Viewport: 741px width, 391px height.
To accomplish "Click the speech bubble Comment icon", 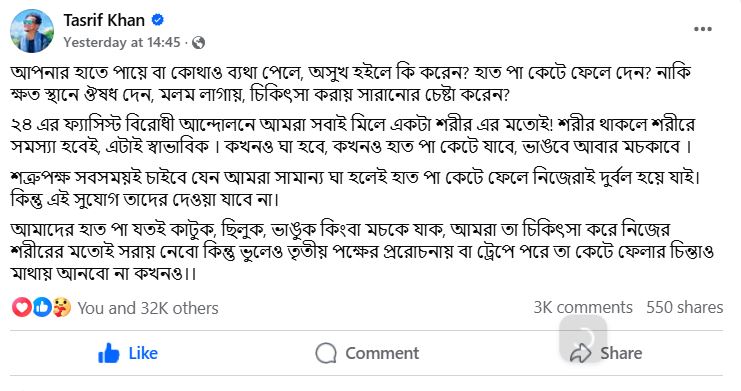I will coord(326,353).
